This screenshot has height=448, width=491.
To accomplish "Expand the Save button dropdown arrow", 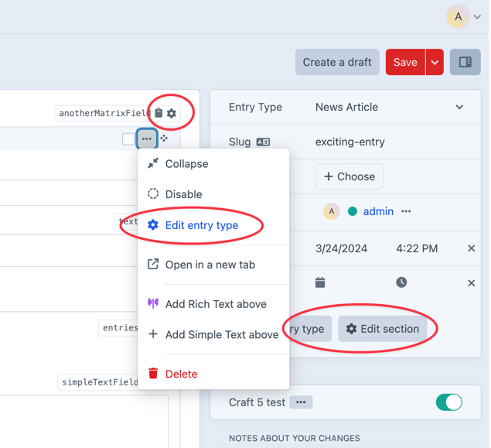I will [x=435, y=62].
